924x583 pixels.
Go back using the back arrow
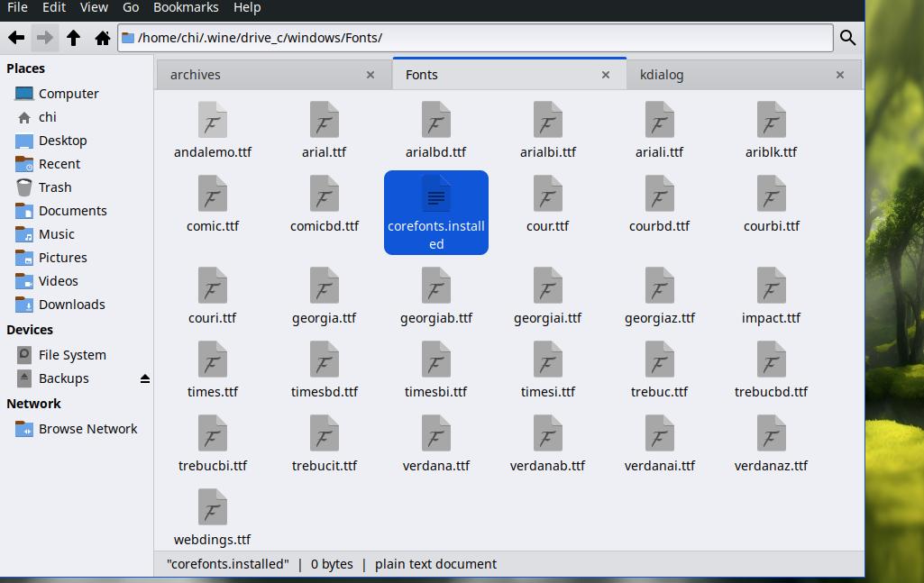point(16,38)
